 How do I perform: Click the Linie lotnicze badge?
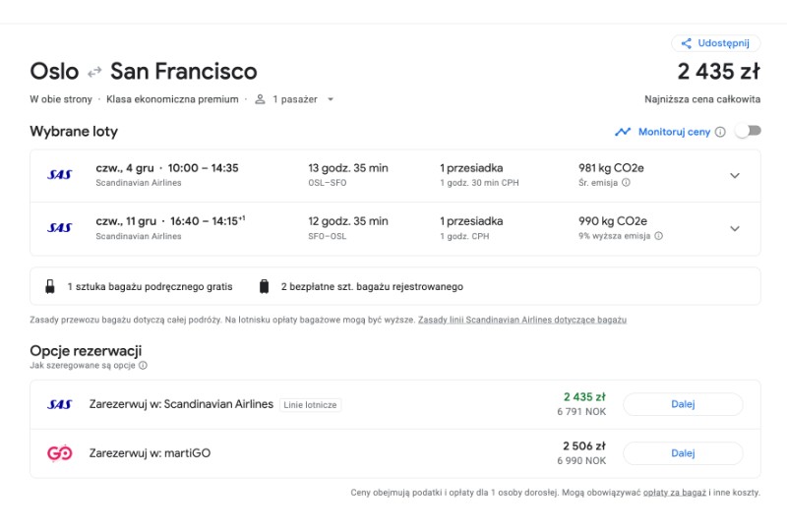coord(310,405)
